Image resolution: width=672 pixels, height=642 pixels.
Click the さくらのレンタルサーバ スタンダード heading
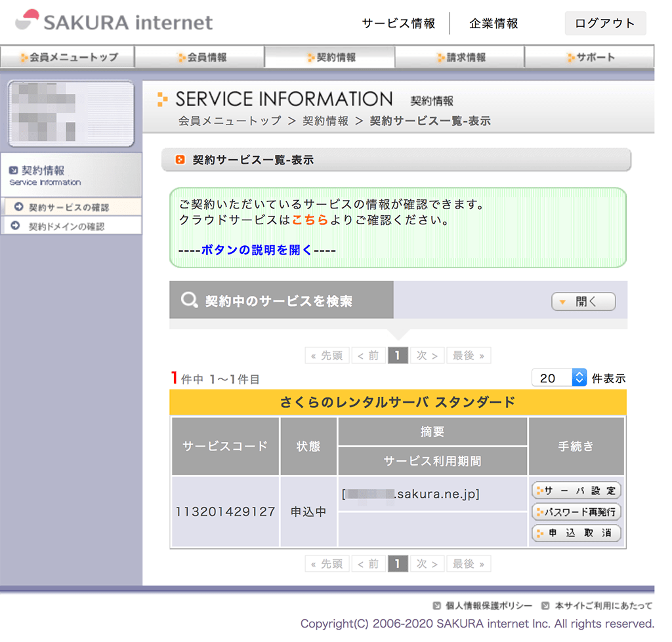[398, 402]
